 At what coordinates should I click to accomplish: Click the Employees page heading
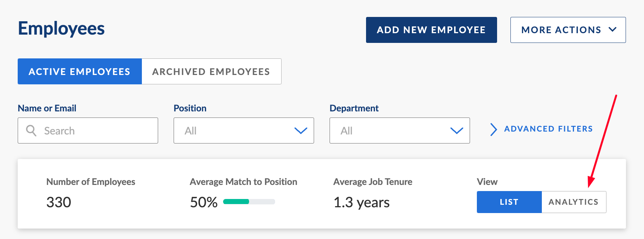(61, 28)
